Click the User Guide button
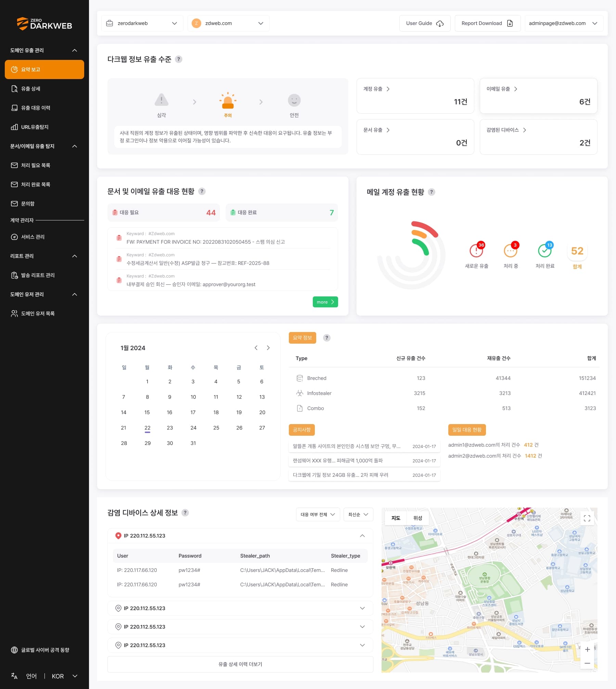Screen dimensions: 616x689 click(x=425, y=23)
